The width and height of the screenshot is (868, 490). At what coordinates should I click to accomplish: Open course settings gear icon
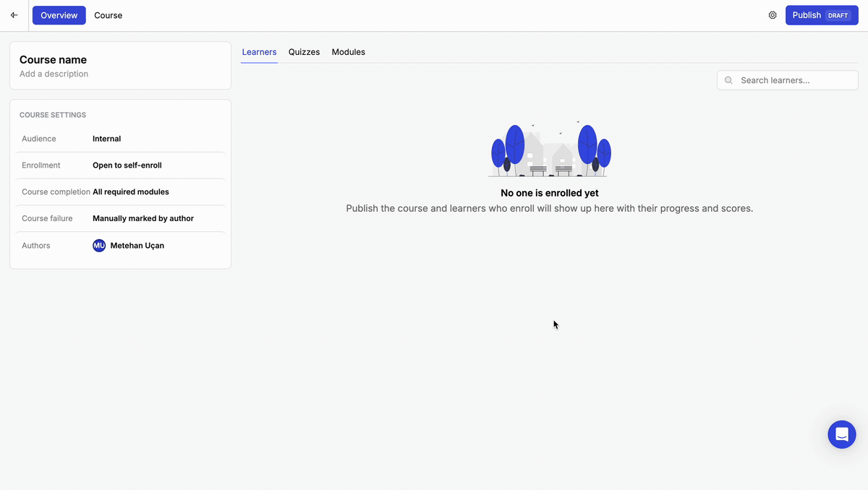click(x=773, y=15)
